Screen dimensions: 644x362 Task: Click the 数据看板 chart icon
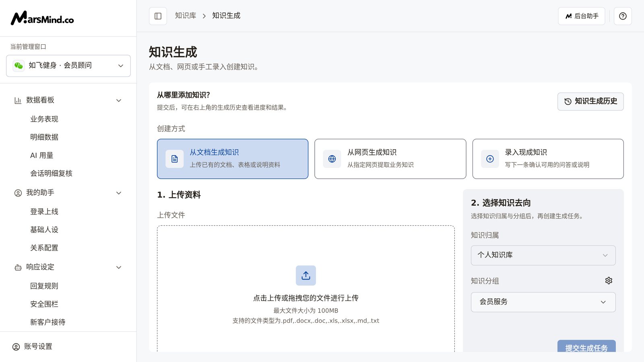(x=18, y=100)
